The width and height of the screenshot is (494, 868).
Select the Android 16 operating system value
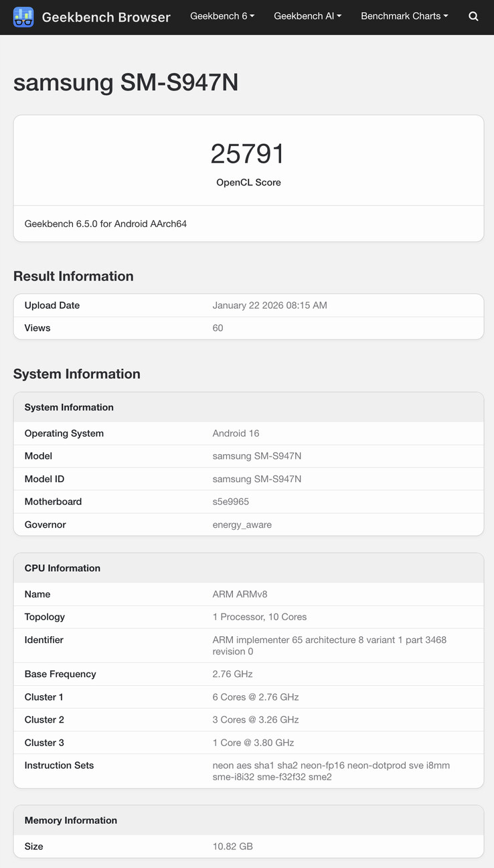pyautogui.click(x=236, y=433)
